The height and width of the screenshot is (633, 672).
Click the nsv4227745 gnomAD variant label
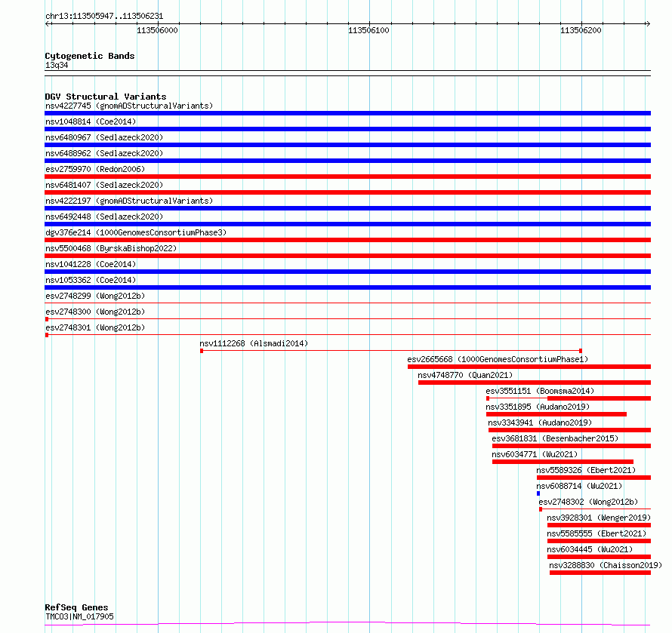pos(129,106)
